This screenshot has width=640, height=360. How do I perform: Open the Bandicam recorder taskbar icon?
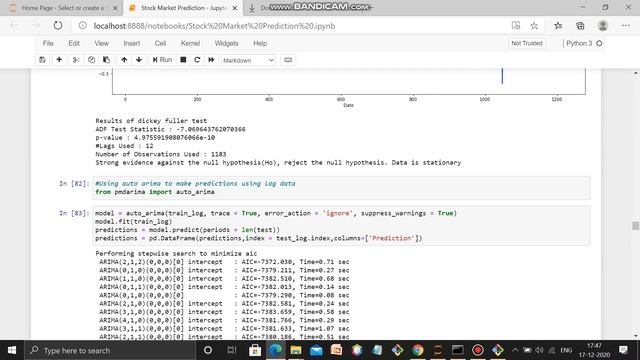coord(478,350)
